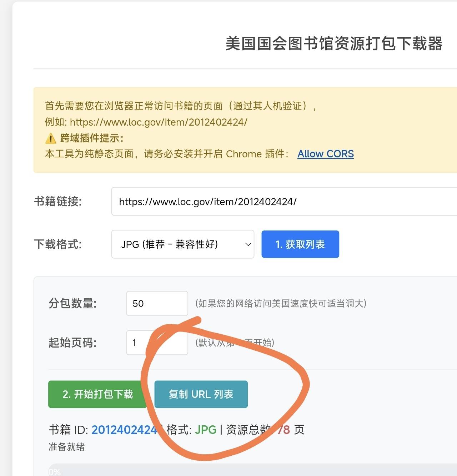Click the 0% progress bar

[250, 471]
